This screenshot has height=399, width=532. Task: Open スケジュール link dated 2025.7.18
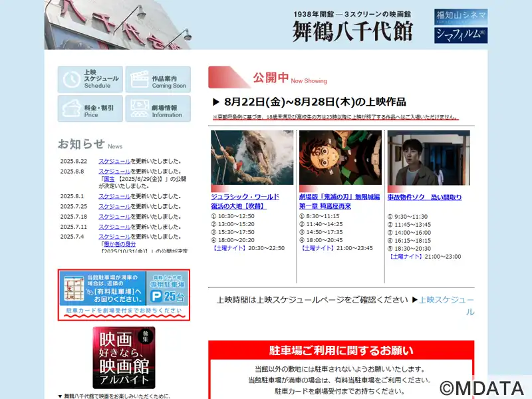pyautogui.click(x=114, y=217)
